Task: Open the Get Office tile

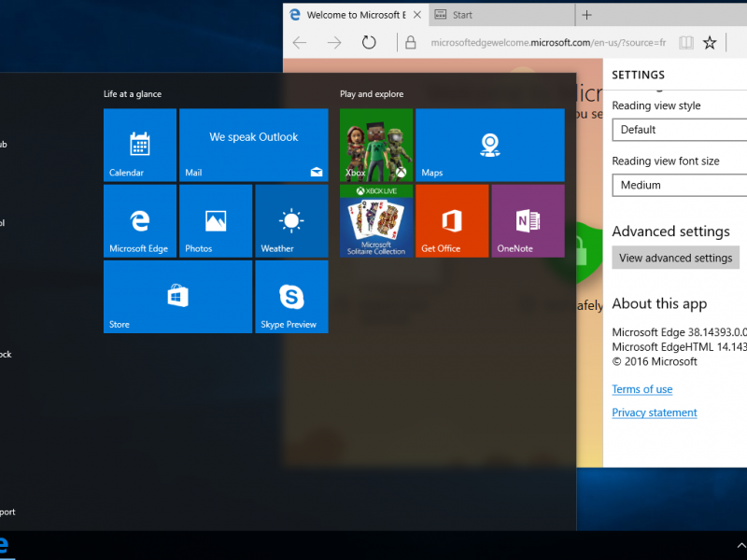Action: (452, 221)
